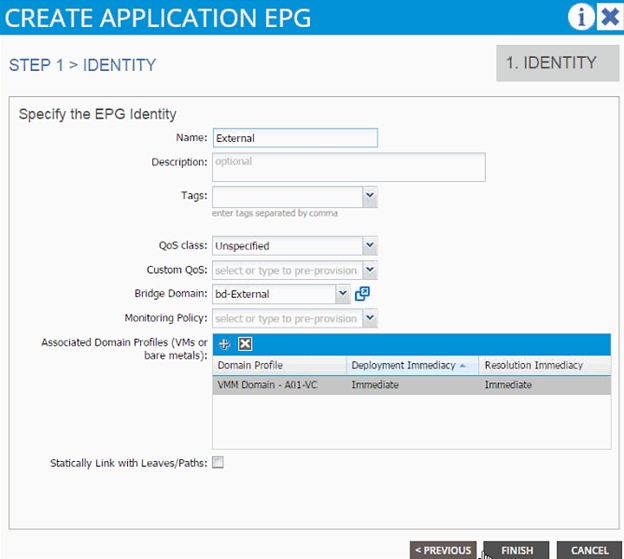Expand the Tags dropdown
Screen dimensions: 624x559
pyautogui.click(x=370, y=196)
